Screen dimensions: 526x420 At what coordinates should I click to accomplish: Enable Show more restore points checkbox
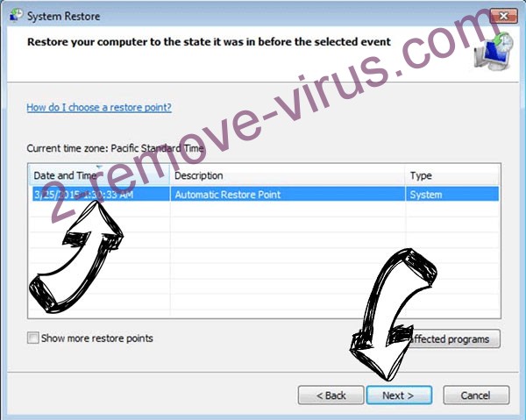(33, 338)
